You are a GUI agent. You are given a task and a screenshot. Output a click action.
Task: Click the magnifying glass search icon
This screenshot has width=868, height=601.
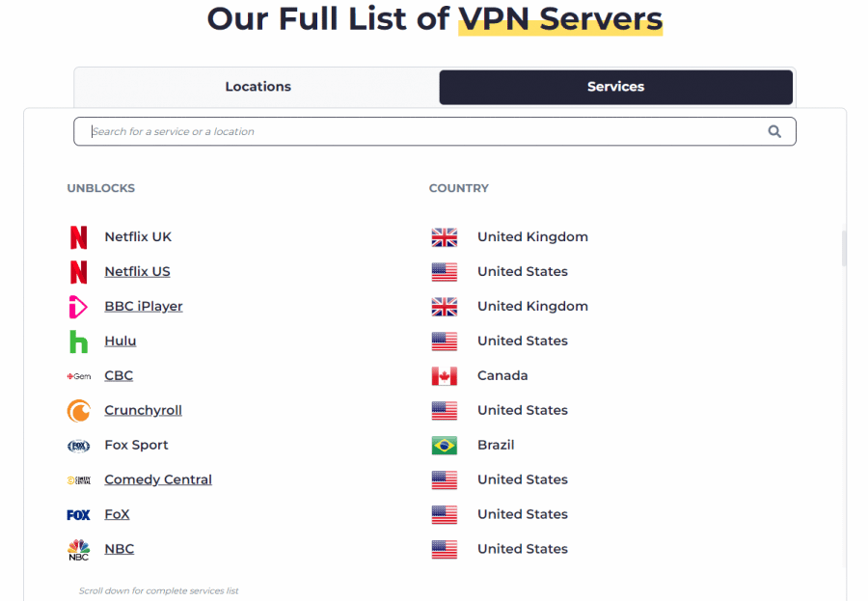(x=774, y=131)
